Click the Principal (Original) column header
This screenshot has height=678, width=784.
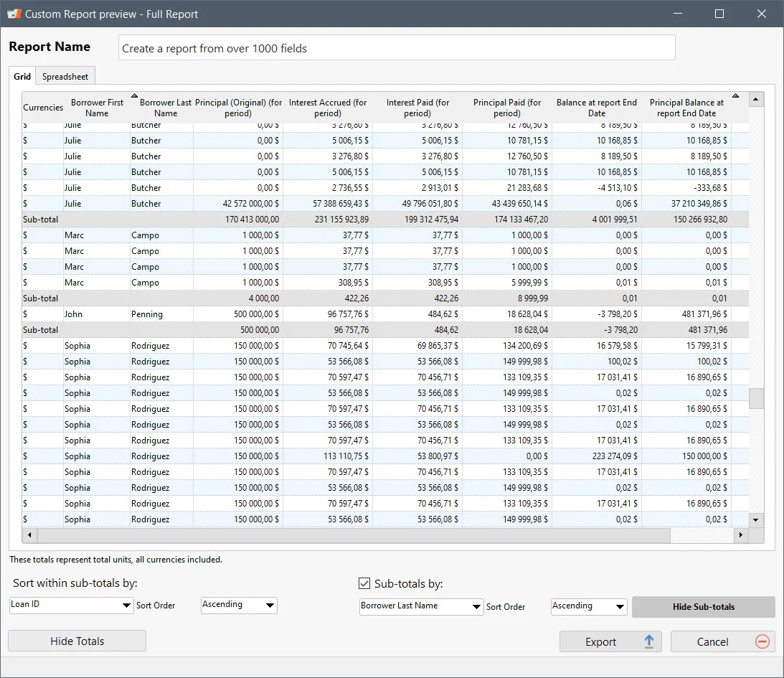[239, 108]
